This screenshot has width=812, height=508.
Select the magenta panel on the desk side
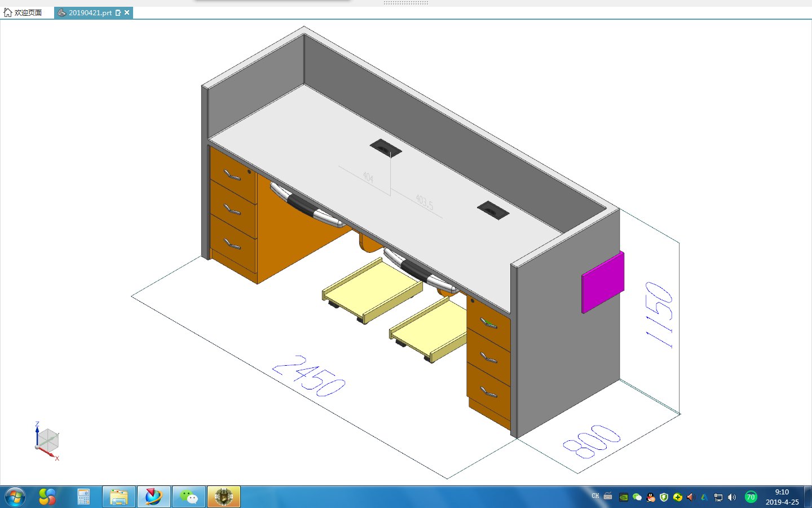603,282
